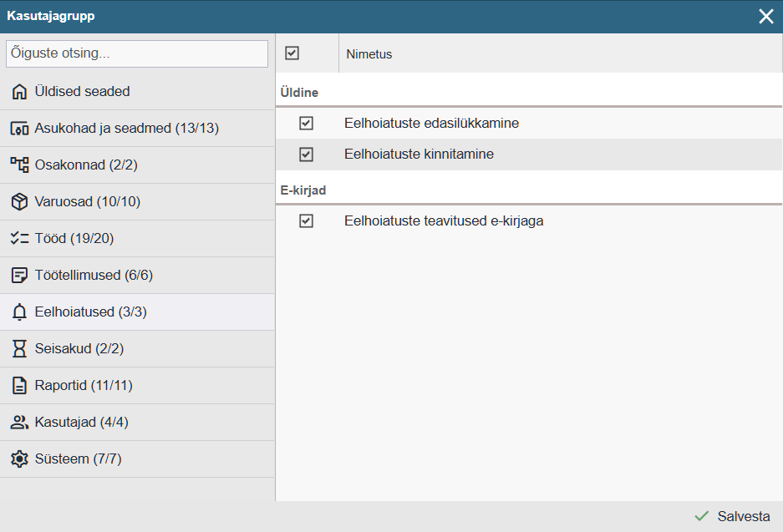783x532 pixels.
Task: Click the home icon for Üldised seaded
Action: (x=19, y=92)
